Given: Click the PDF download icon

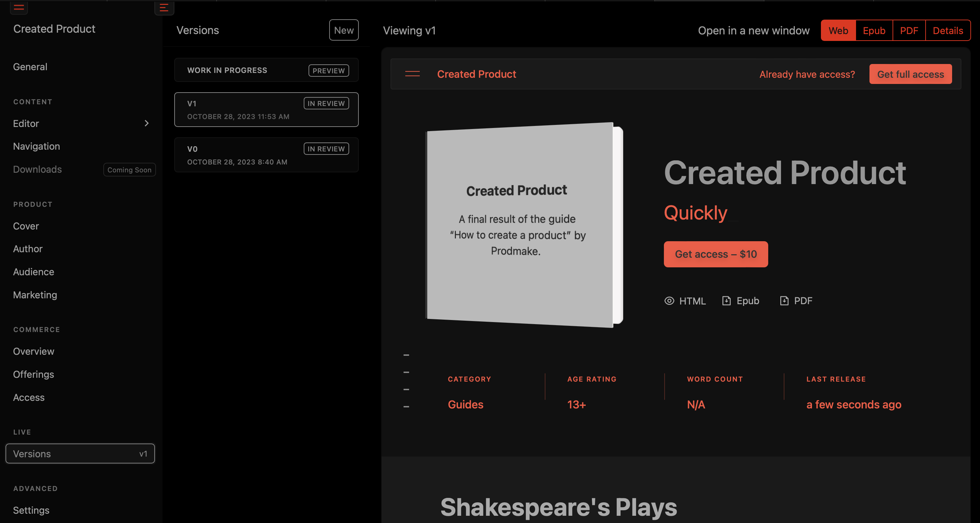Looking at the screenshot, I should pos(784,301).
